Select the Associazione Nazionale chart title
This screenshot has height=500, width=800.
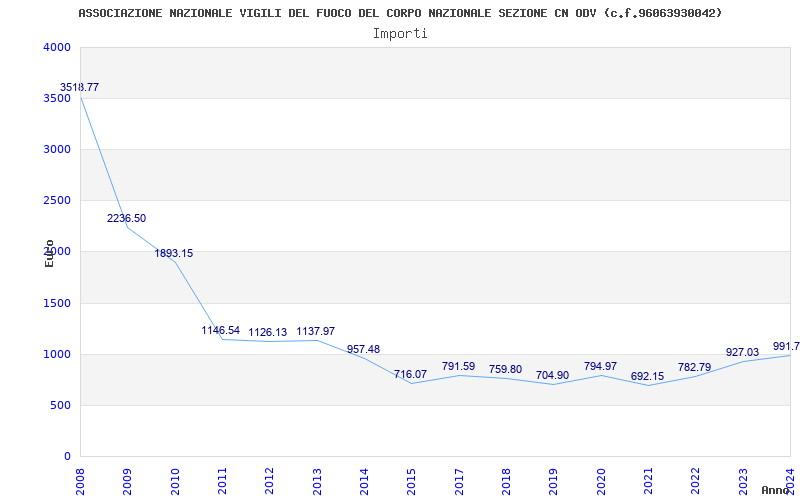(x=400, y=13)
